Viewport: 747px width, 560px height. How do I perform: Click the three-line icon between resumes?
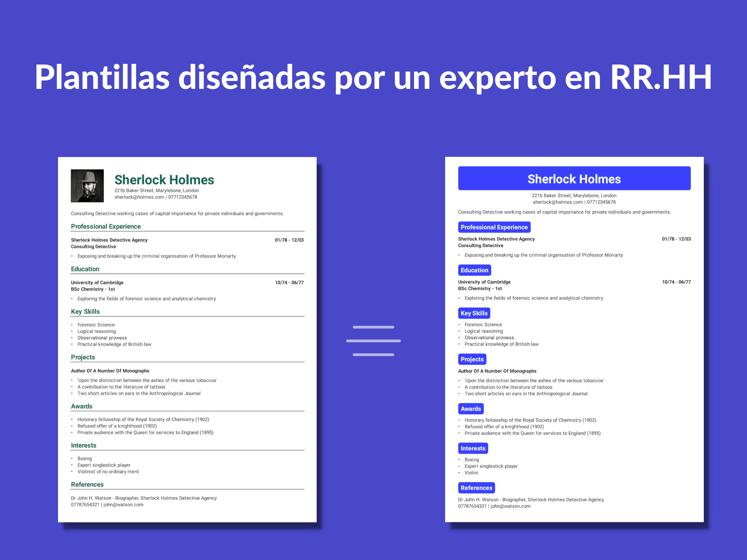pyautogui.click(x=373, y=341)
